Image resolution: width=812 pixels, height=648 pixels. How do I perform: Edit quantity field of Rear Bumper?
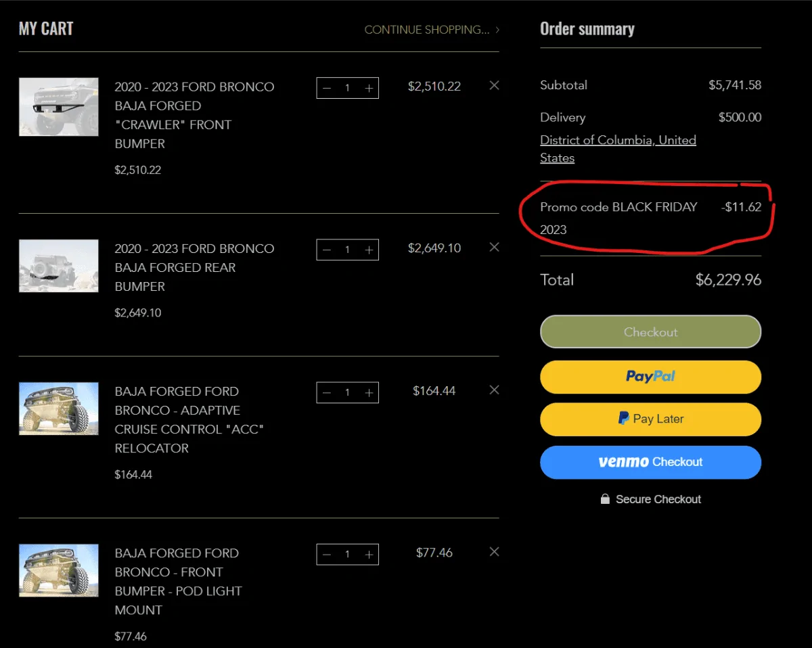(x=347, y=250)
